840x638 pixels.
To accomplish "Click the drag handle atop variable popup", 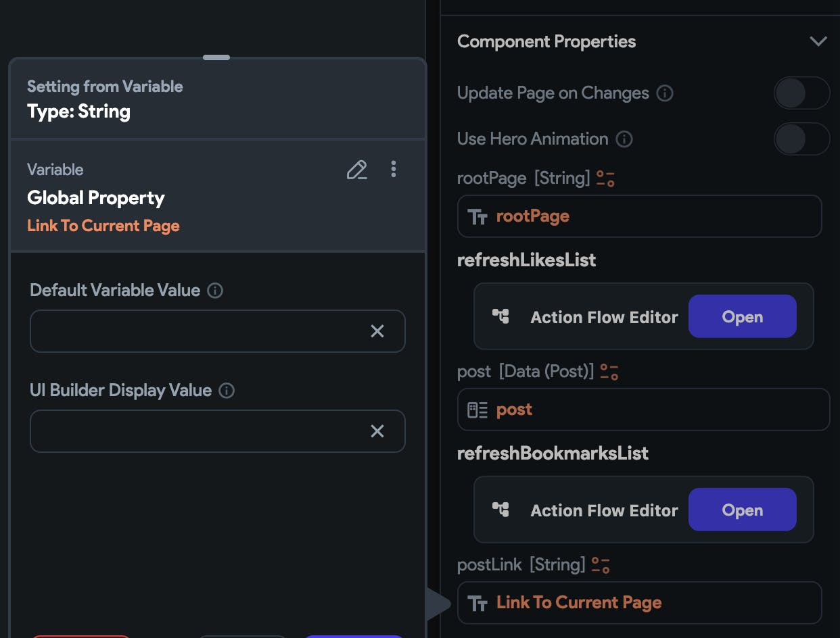I will tap(216, 57).
